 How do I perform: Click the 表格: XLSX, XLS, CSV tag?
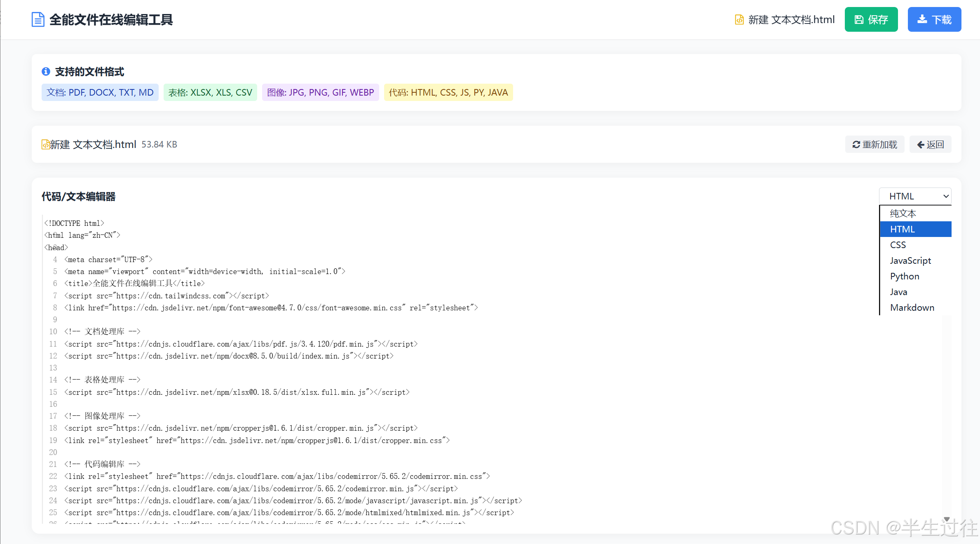click(x=210, y=92)
